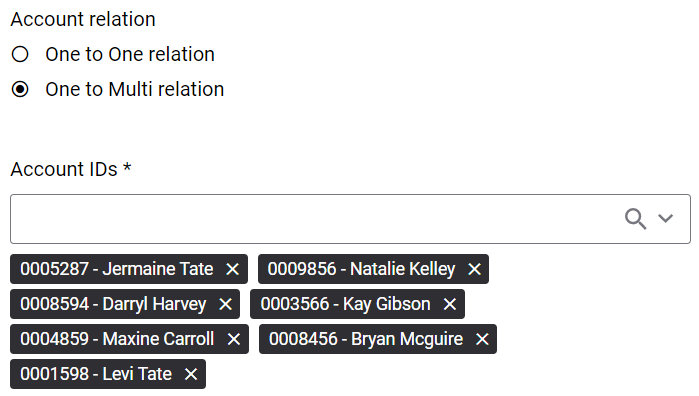Remove the Bryan Mcguire account chip
699x396 pixels.
coord(482,339)
